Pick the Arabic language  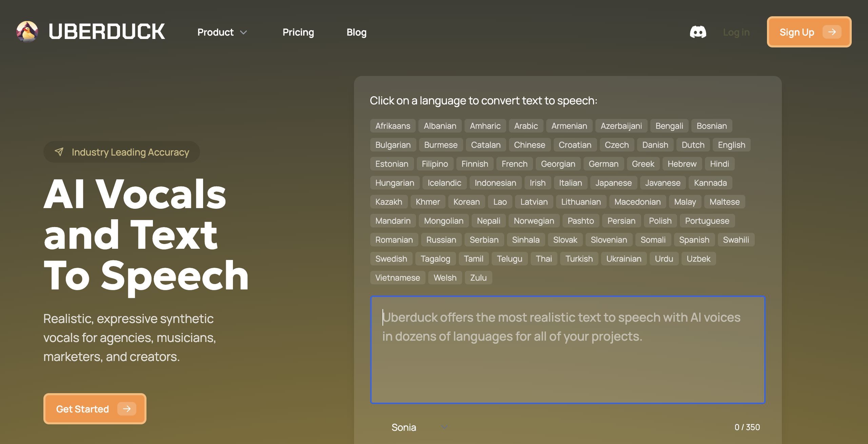pos(526,126)
